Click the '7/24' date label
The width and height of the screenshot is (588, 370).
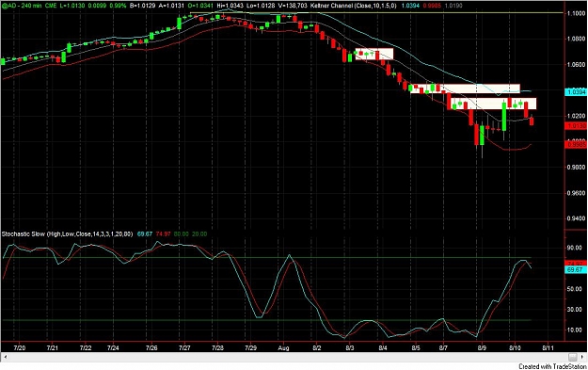click(x=113, y=347)
